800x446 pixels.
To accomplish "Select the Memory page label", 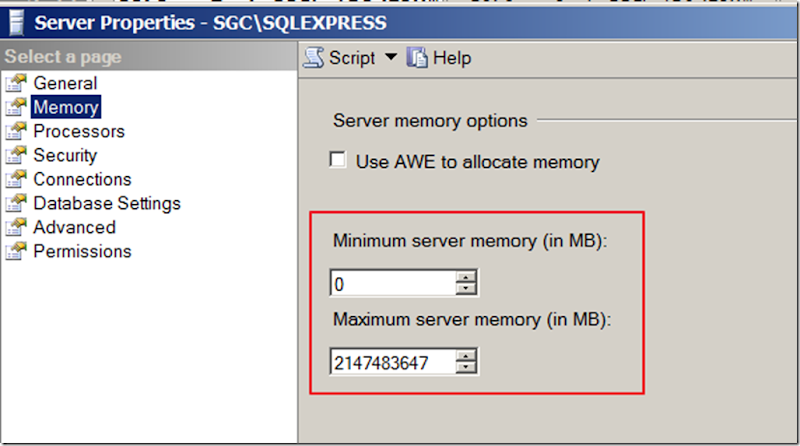I will 66,108.
